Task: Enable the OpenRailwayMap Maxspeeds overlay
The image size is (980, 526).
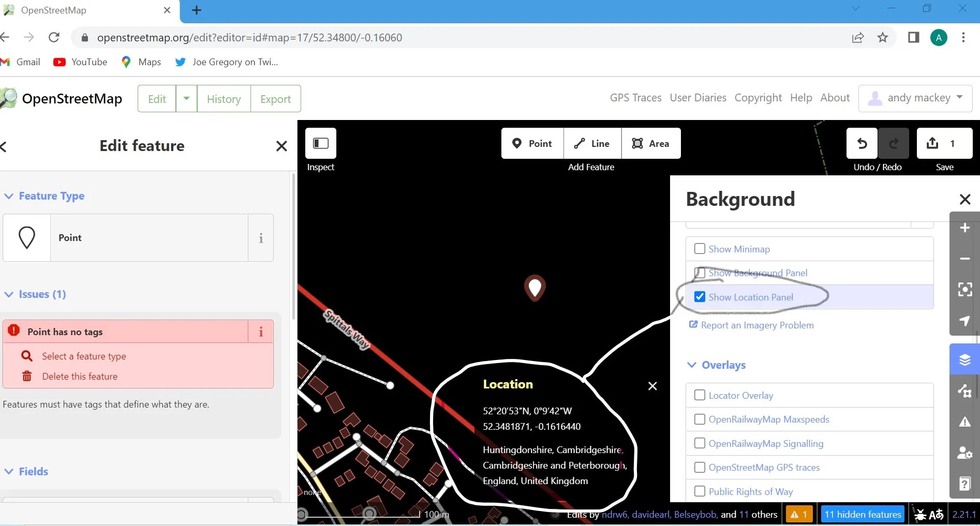Action: click(700, 419)
